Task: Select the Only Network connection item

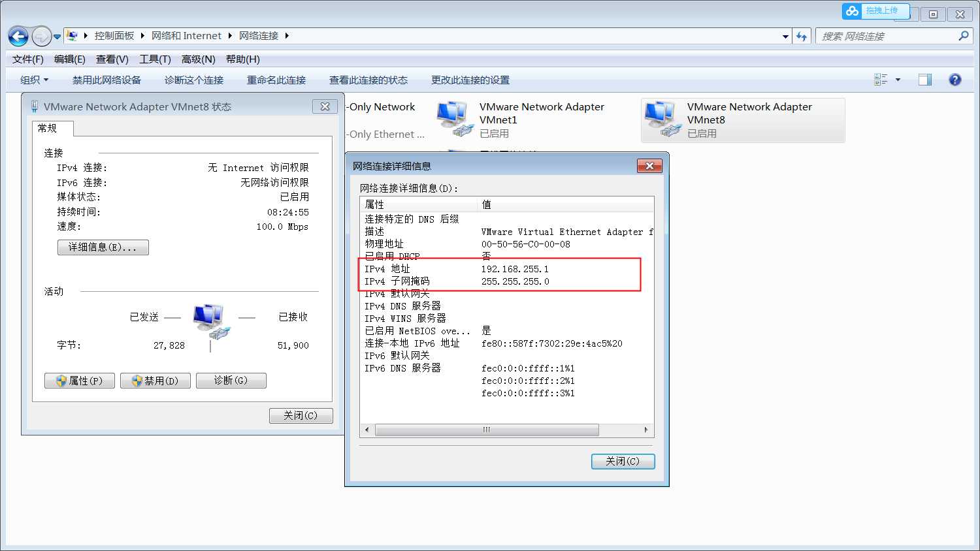Action: (385, 120)
